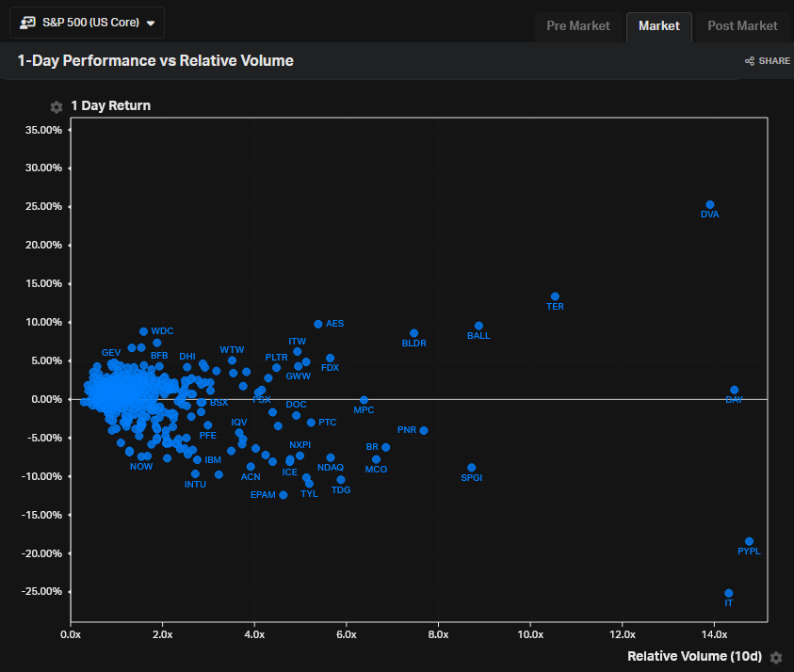Click the EPAM data point
The width and height of the screenshot is (794, 672).
coord(284,495)
